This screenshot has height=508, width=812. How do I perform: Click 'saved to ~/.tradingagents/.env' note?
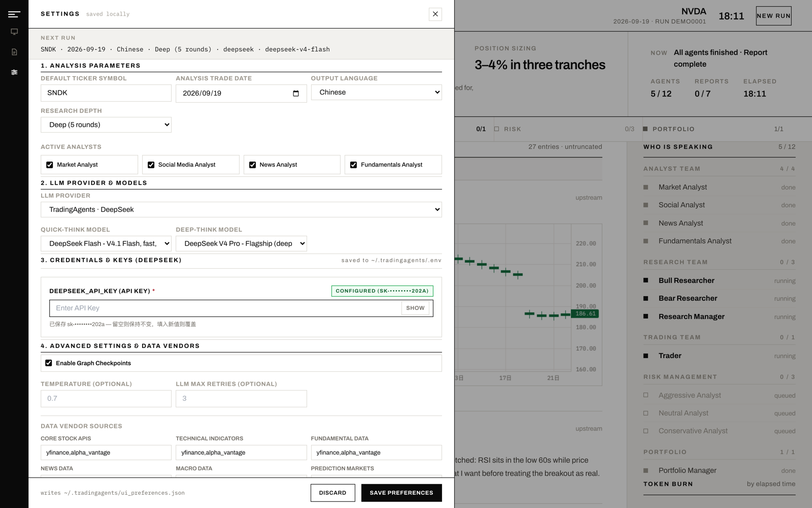391,261
